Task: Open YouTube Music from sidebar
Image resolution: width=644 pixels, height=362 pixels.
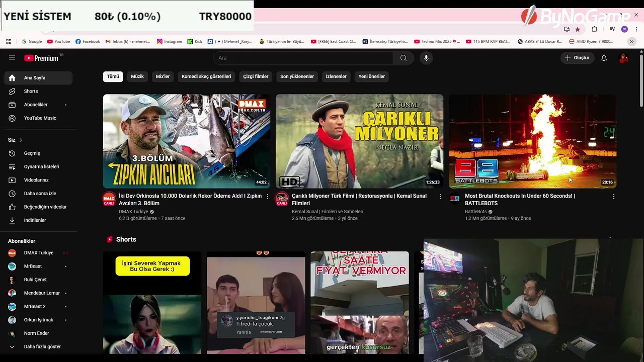Action: pyautogui.click(x=38, y=118)
